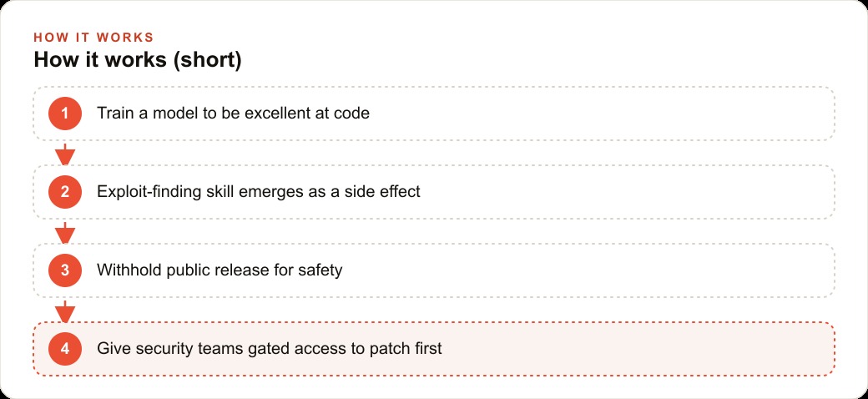The height and width of the screenshot is (399, 868).
Task: Click the step 3 numbered circle
Action: point(65,270)
